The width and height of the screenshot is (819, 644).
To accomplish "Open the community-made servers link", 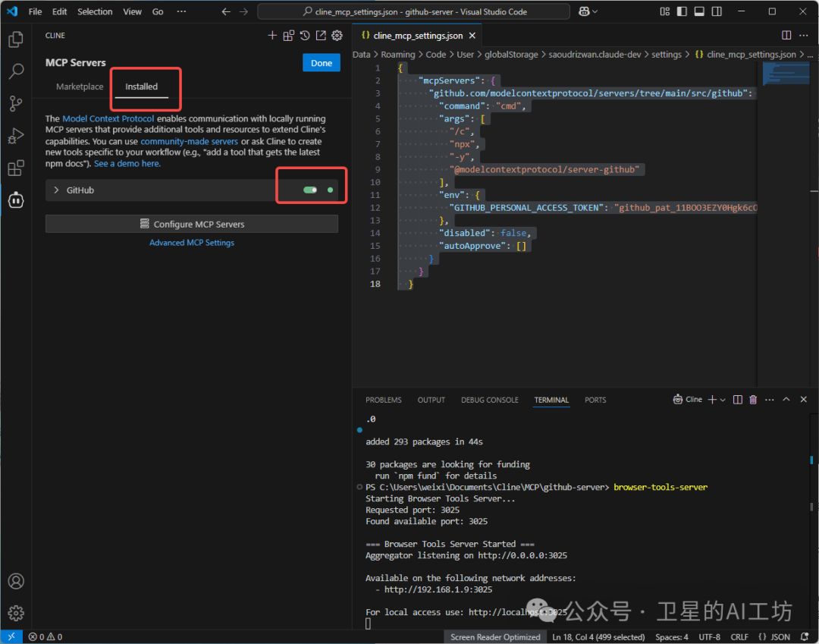I will click(x=189, y=141).
